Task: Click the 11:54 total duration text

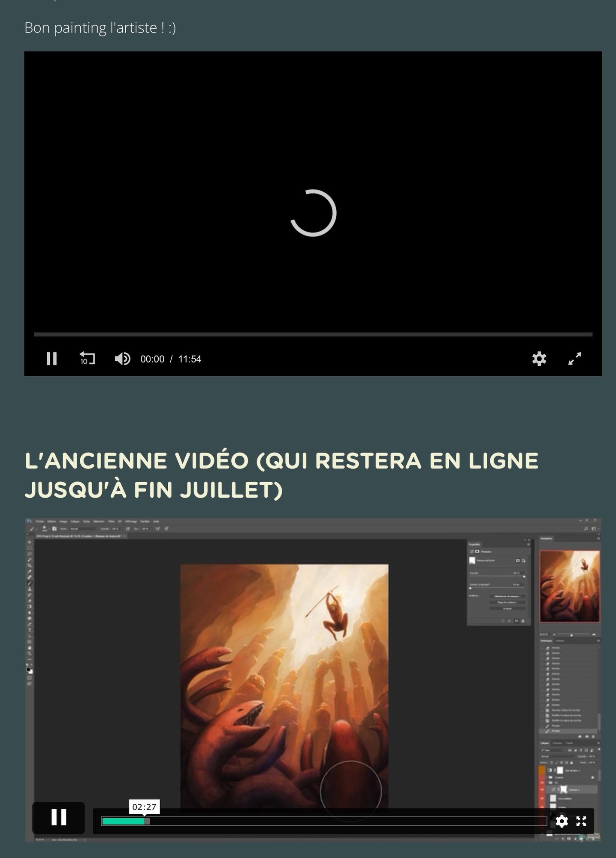Action: click(190, 359)
